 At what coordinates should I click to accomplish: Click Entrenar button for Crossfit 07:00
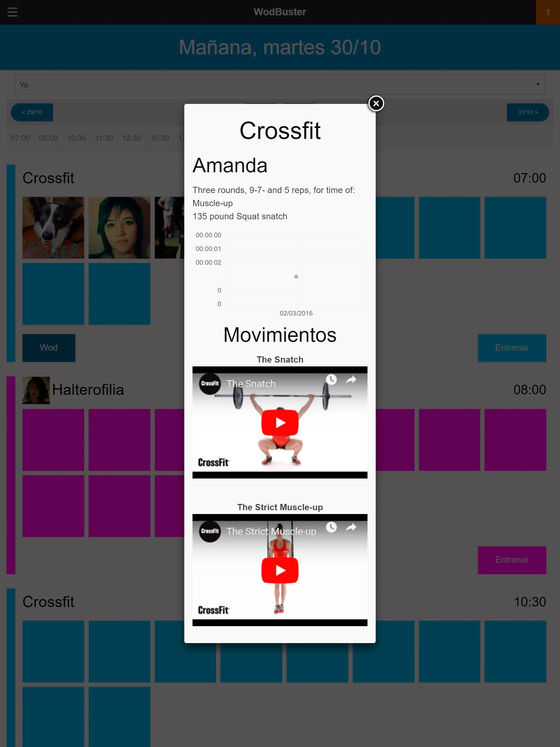click(x=511, y=347)
